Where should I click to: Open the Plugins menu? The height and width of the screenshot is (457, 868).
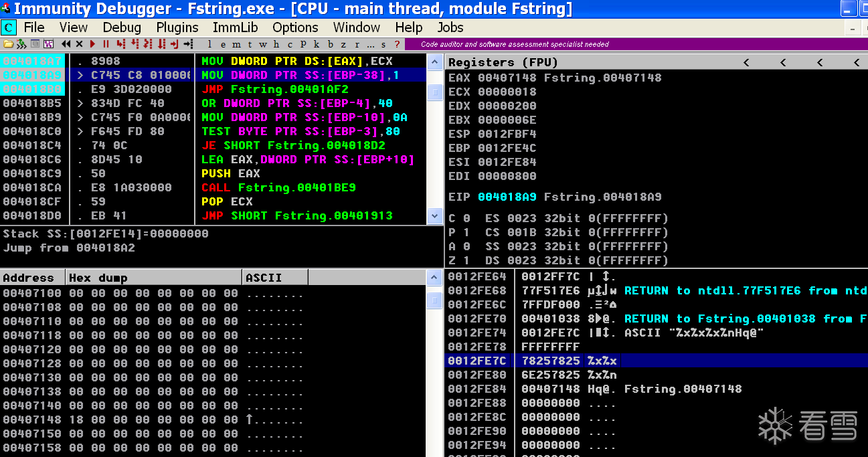click(x=177, y=27)
